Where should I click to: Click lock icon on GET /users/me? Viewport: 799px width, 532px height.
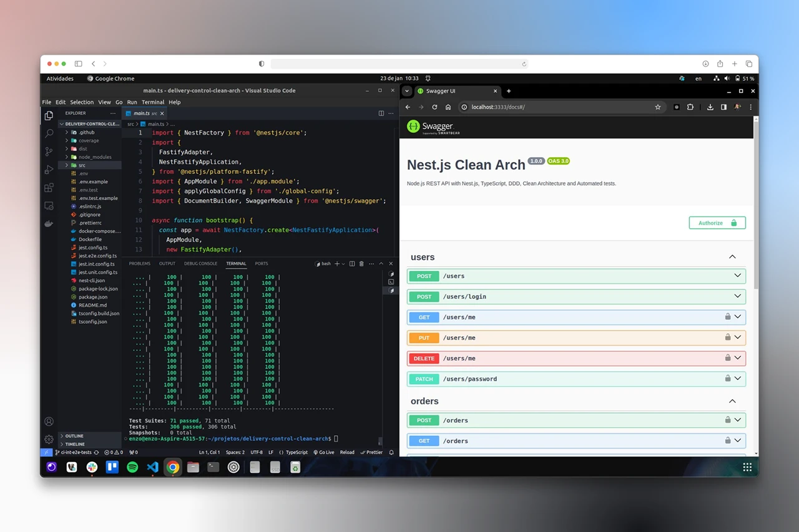(x=728, y=317)
